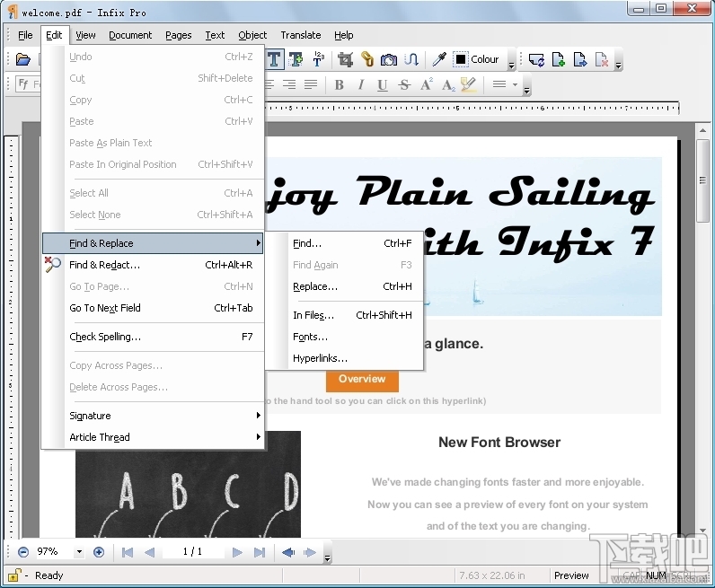Go to the last page
The height and width of the screenshot is (588, 715).
coord(260,552)
